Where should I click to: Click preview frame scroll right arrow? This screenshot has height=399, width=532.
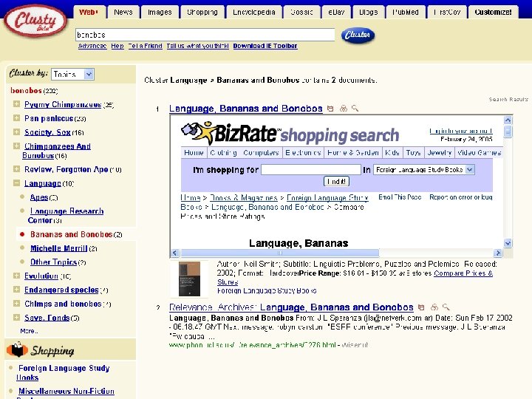pyautogui.click(x=498, y=253)
